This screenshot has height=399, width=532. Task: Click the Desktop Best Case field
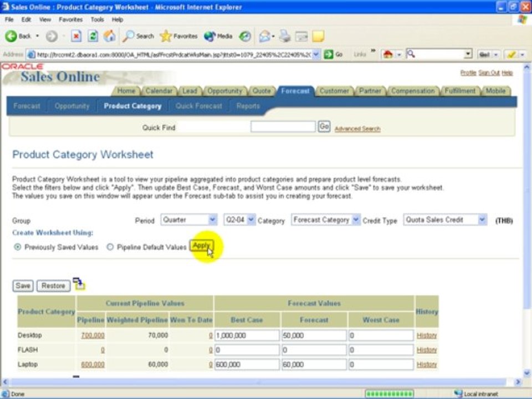point(247,335)
